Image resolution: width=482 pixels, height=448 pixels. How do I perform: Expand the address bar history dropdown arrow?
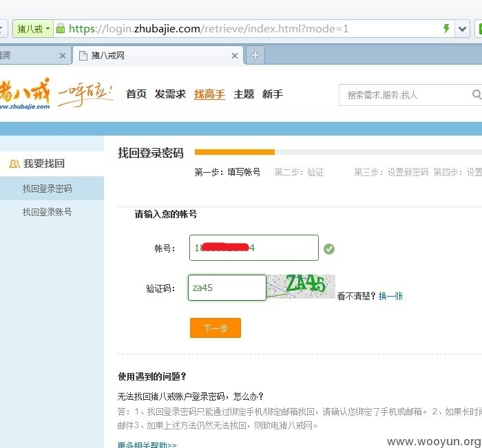(x=462, y=29)
